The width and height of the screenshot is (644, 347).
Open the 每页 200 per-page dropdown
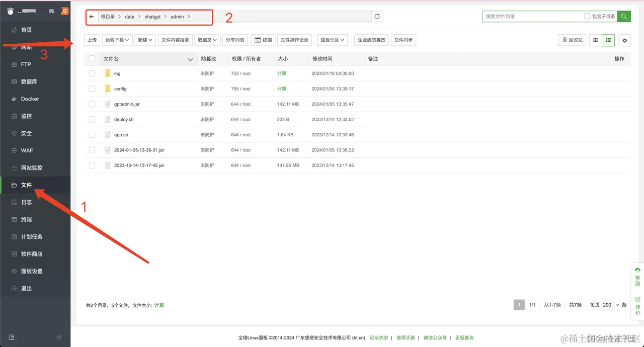(x=611, y=305)
